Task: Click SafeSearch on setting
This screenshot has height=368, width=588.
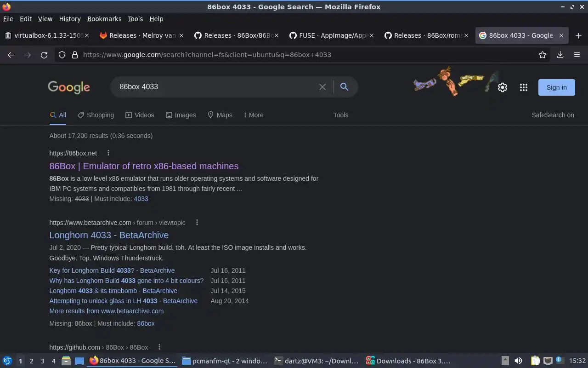Action: coord(553,115)
